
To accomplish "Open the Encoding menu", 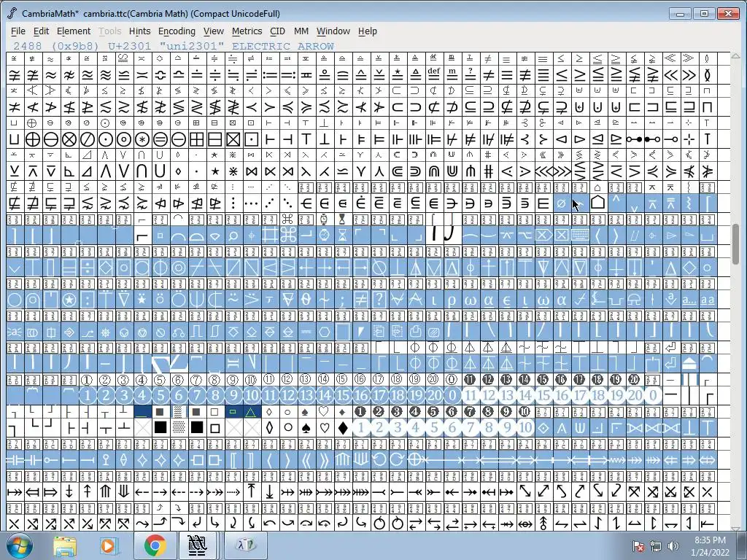I will tap(177, 31).
